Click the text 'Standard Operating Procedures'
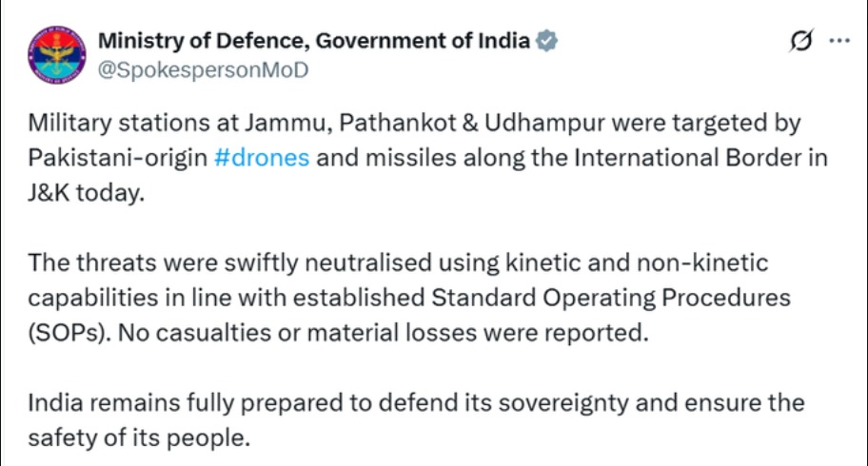Image resolution: width=868 pixels, height=466 pixels. 611,299
